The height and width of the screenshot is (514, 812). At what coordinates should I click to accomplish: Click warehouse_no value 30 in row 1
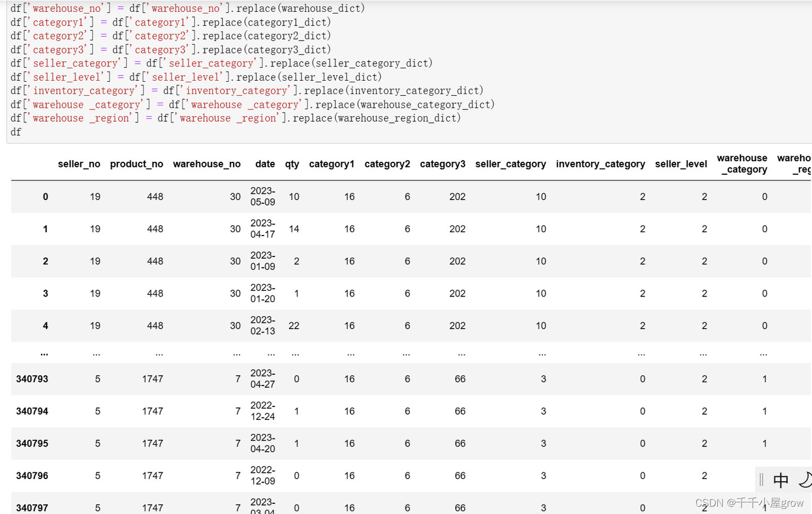tap(235, 229)
